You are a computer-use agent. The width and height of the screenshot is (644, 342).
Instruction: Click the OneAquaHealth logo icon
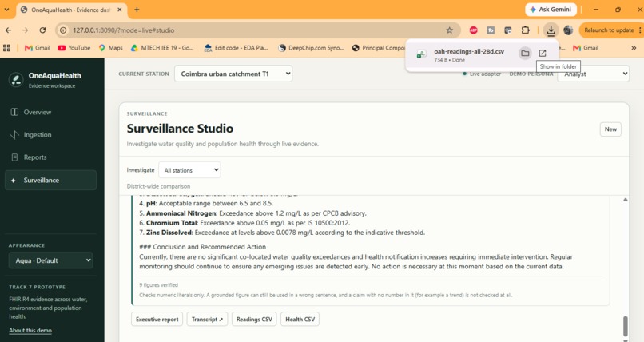pyautogui.click(x=16, y=80)
